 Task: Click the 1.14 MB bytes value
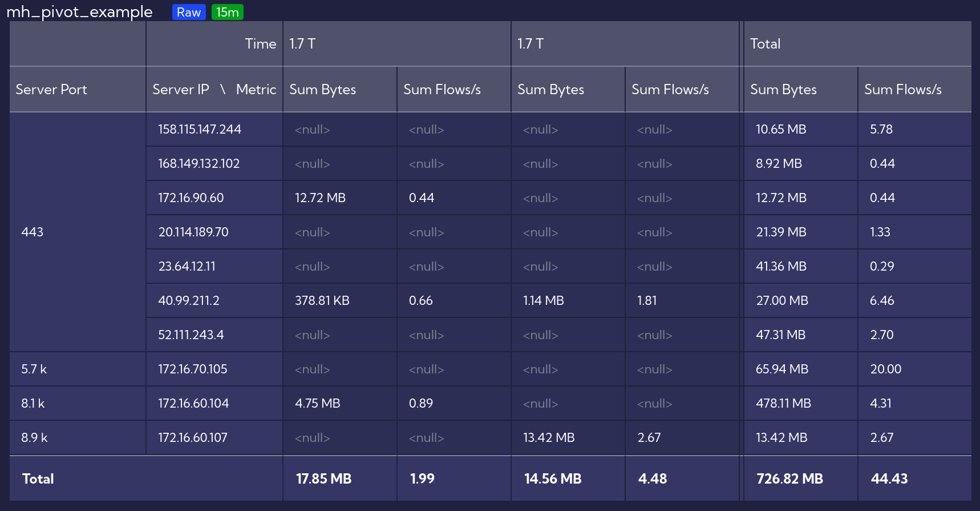544,301
